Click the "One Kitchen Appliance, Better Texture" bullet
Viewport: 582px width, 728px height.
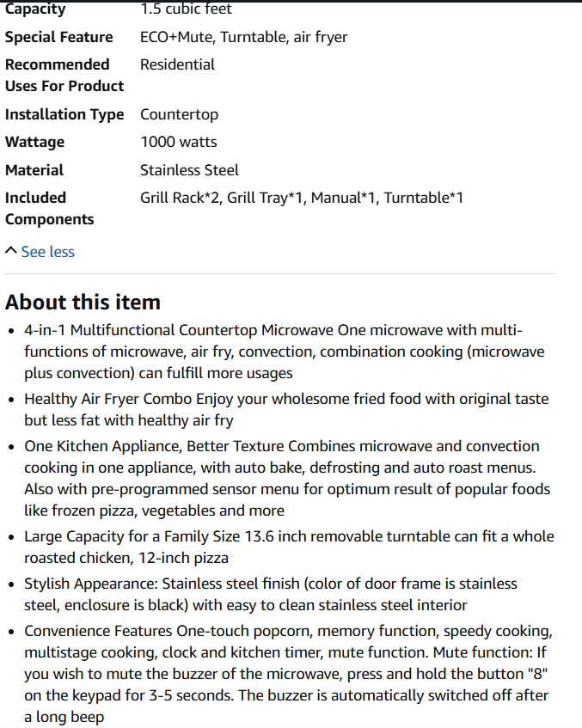(x=287, y=478)
